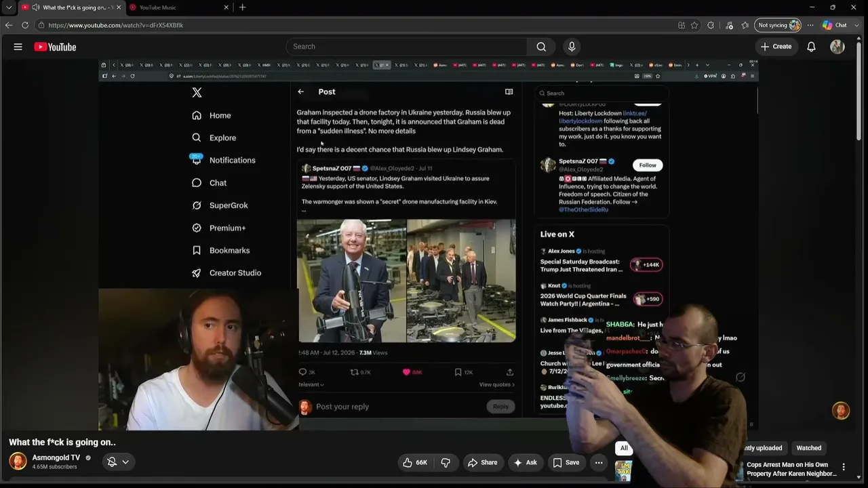
Task: Click the post's share icon in the video
Action: pos(509,372)
